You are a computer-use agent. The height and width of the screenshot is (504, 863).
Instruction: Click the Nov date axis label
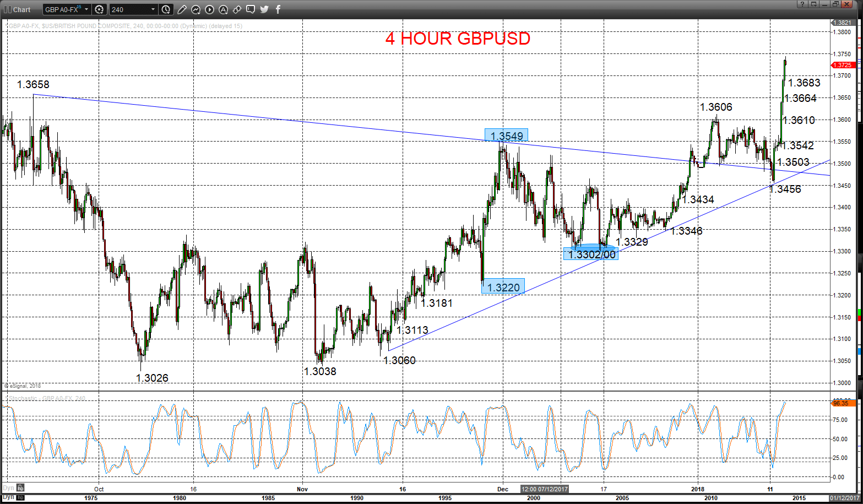(x=302, y=489)
